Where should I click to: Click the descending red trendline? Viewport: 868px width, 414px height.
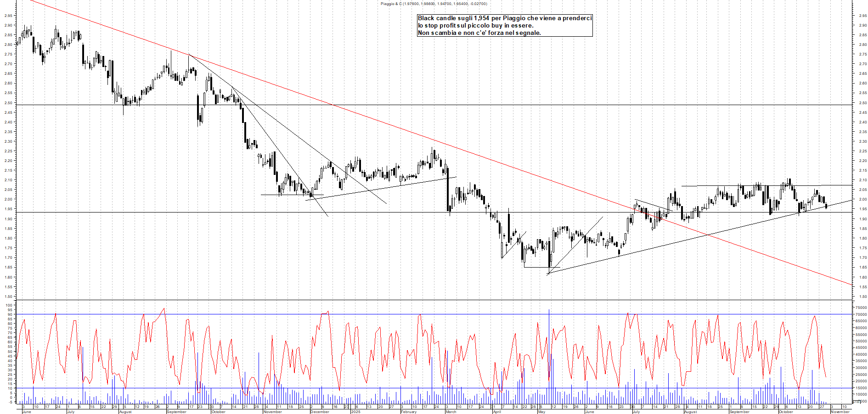pos(413,131)
